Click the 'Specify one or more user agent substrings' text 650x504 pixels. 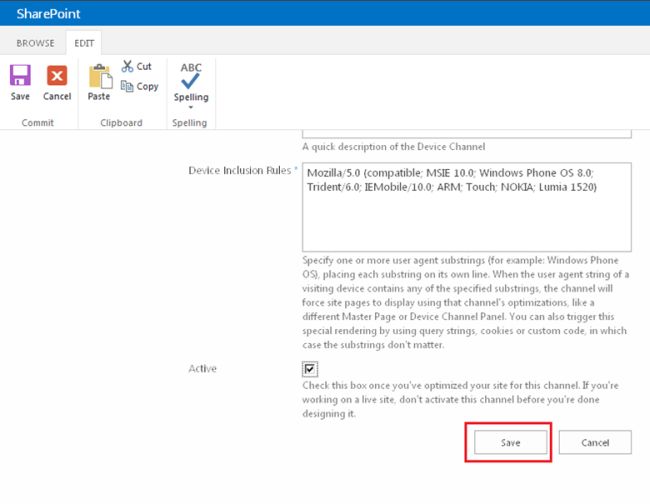(466, 302)
